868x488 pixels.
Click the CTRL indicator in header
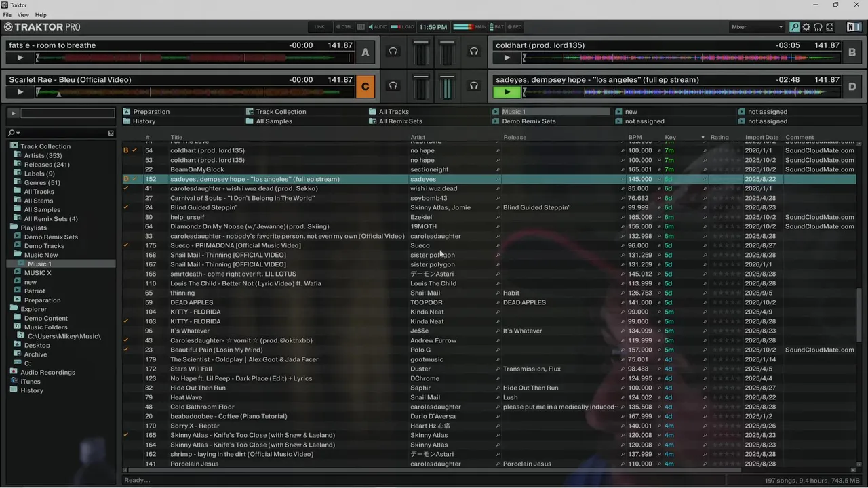point(344,27)
